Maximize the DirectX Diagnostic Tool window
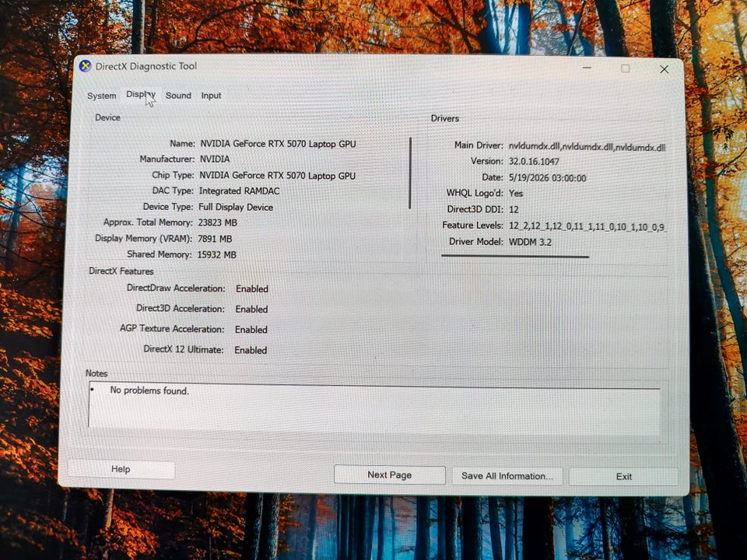747x560 pixels. click(626, 68)
